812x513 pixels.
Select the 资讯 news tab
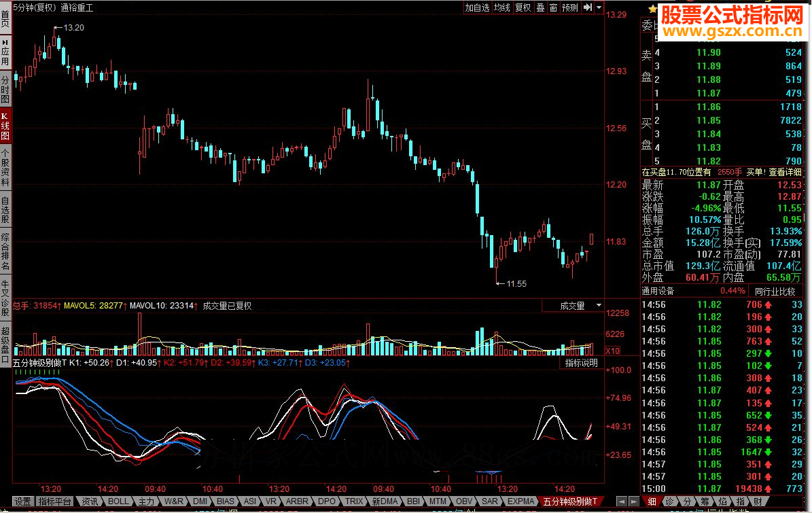point(90,501)
